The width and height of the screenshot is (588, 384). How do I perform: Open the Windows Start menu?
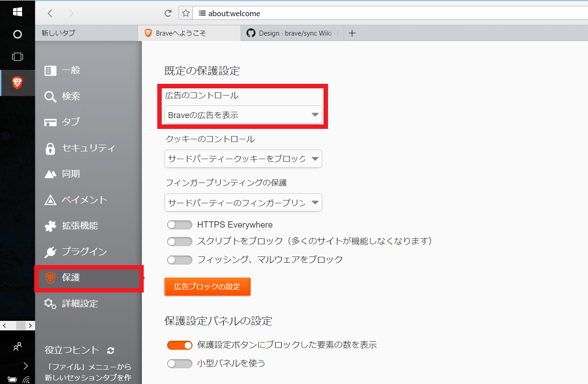pos(17,11)
